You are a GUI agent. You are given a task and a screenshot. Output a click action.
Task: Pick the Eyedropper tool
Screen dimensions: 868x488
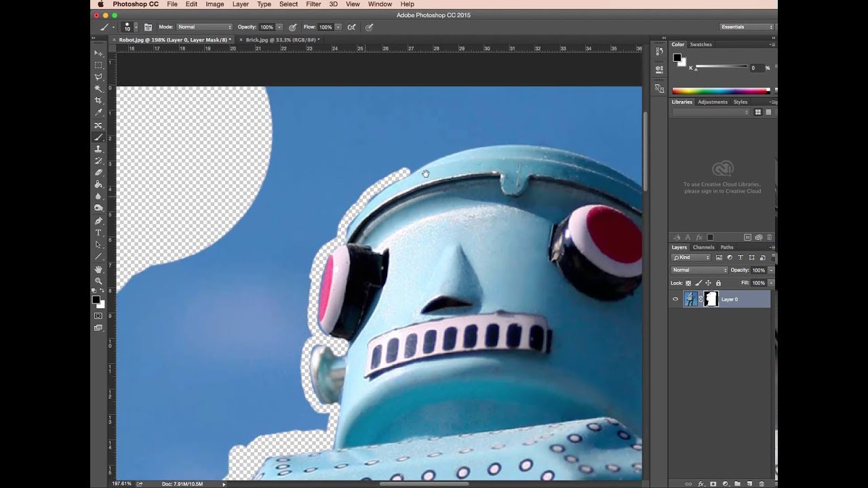pos(98,113)
